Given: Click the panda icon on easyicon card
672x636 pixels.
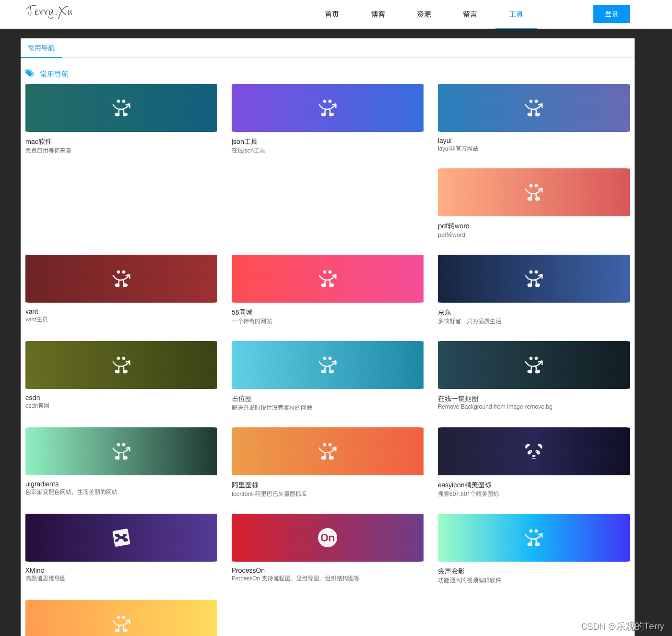Looking at the screenshot, I should pos(534,451).
